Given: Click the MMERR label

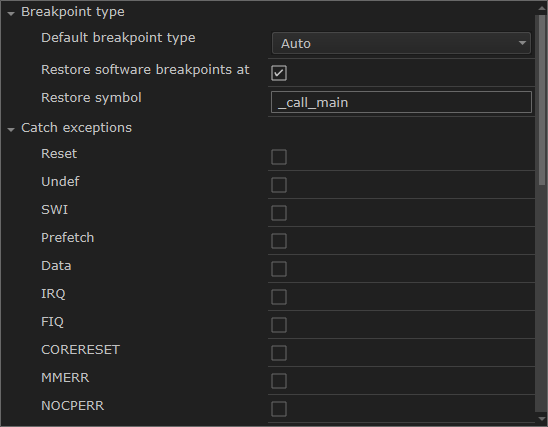Looking at the screenshot, I should pos(65,378).
